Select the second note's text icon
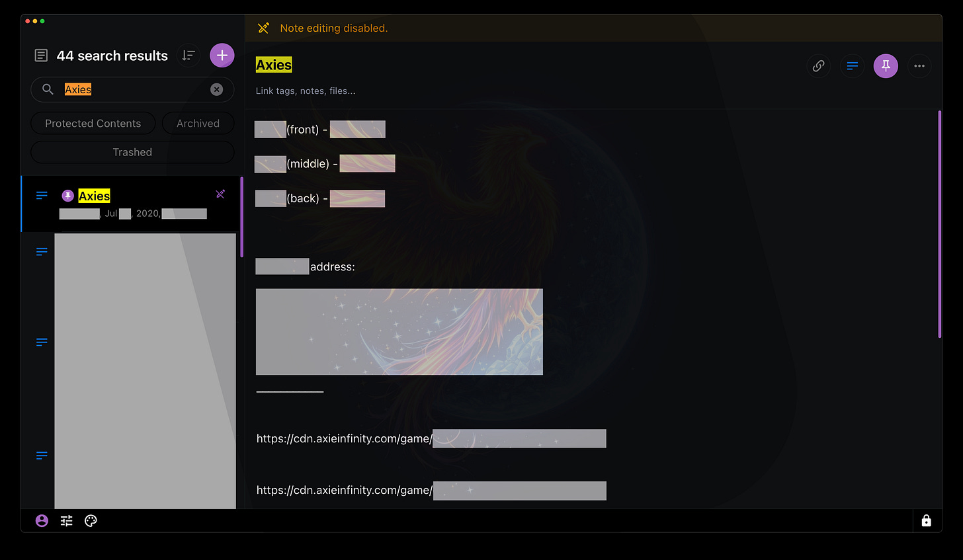The height and width of the screenshot is (560, 963). pos(42,252)
